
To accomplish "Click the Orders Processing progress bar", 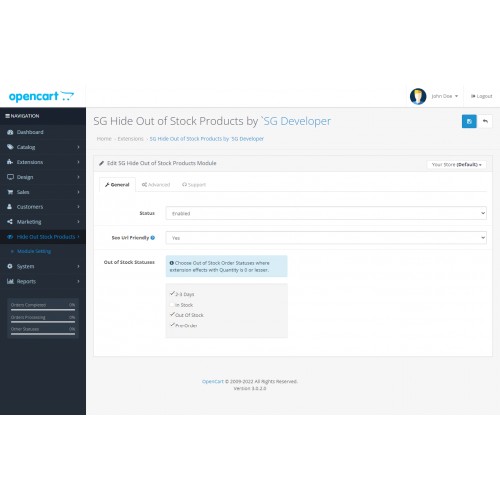I will click(x=43, y=322).
